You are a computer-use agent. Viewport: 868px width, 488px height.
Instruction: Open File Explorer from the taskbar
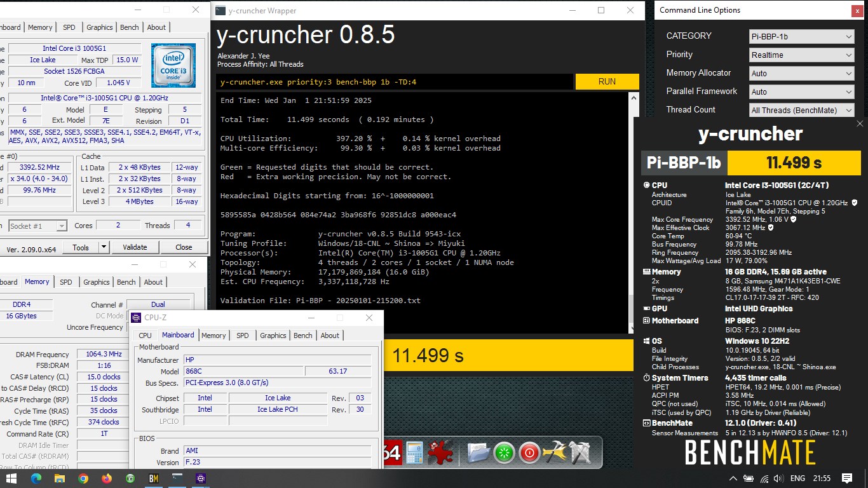click(x=60, y=478)
